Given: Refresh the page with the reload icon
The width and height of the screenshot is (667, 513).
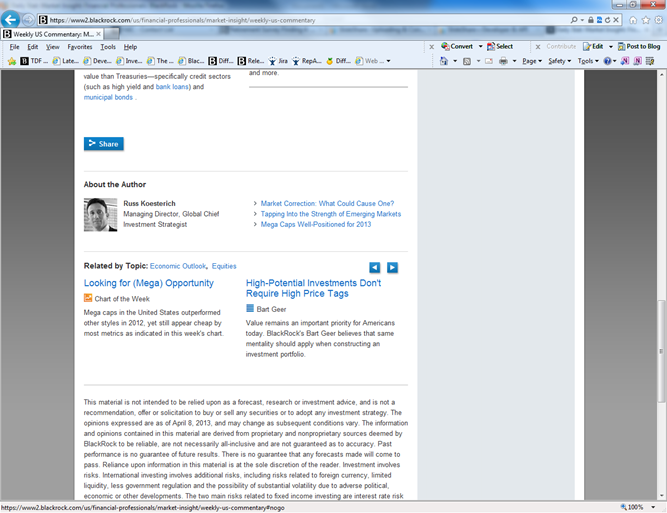Looking at the screenshot, I should pos(607,20).
